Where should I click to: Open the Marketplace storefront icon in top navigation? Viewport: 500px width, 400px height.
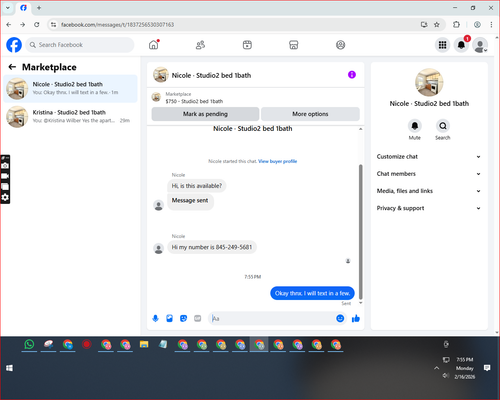(294, 45)
